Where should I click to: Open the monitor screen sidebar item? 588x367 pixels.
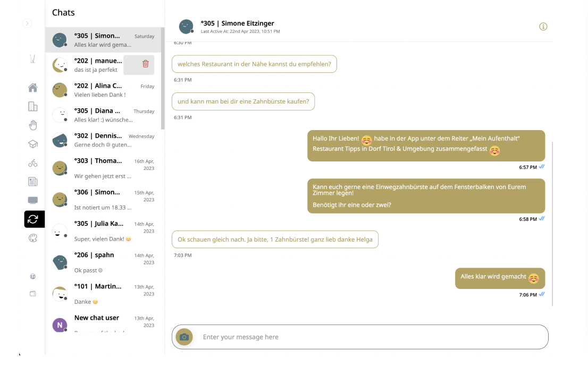pos(33,200)
